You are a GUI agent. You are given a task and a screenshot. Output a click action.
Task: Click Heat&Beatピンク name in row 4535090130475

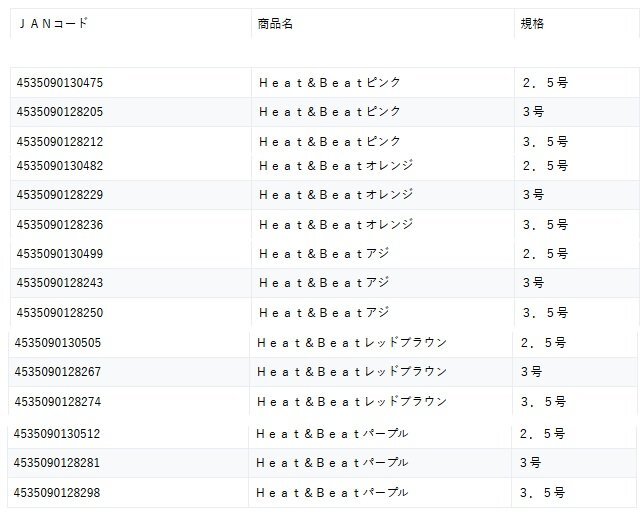point(330,83)
